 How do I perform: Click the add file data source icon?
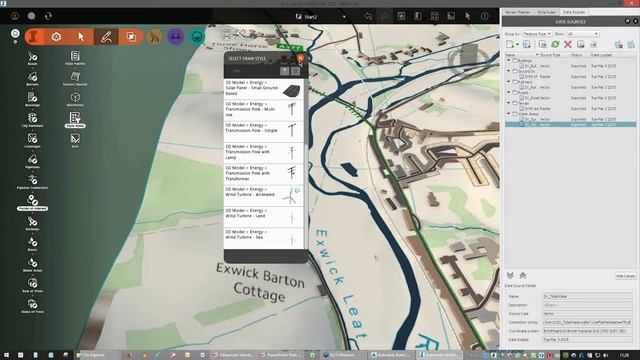tap(511, 44)
